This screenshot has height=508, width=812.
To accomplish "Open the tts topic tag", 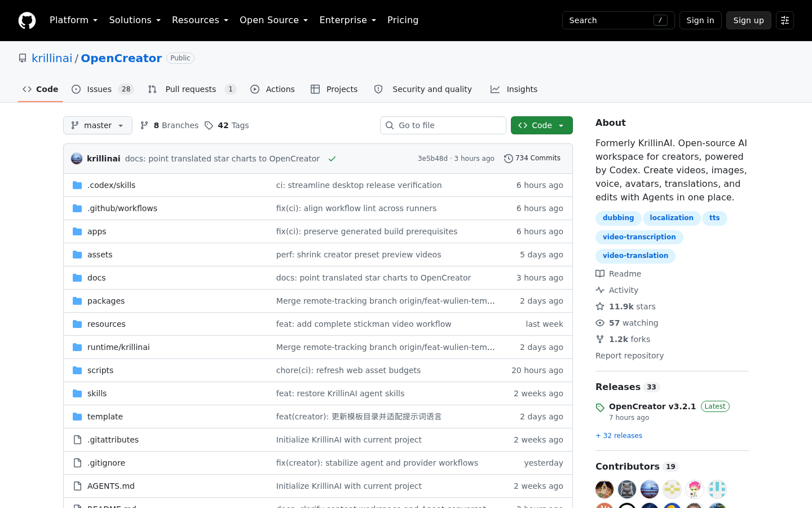I will point(714,218).
